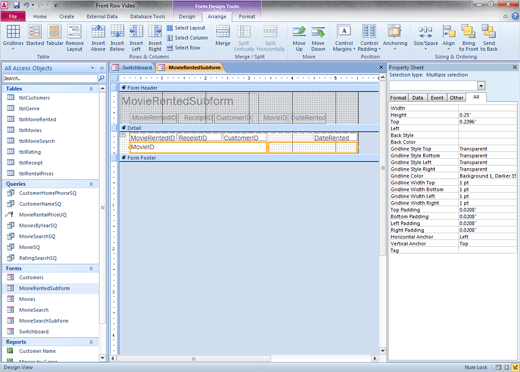This screenshot has width=520, height=372.
Task: Click the Undo icon in quick access toolbar
Action: click(27, 5)
